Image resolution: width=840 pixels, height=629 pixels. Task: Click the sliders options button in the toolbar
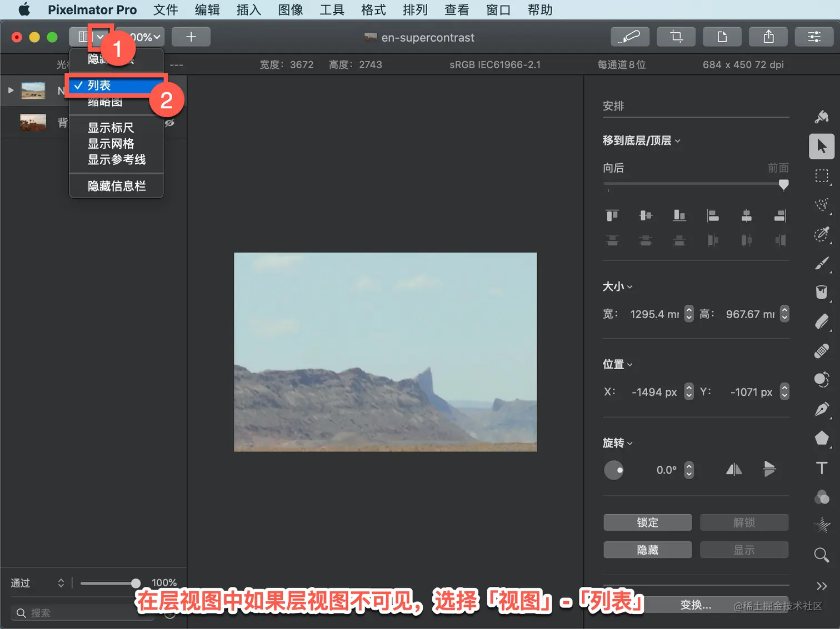point(814,37)
